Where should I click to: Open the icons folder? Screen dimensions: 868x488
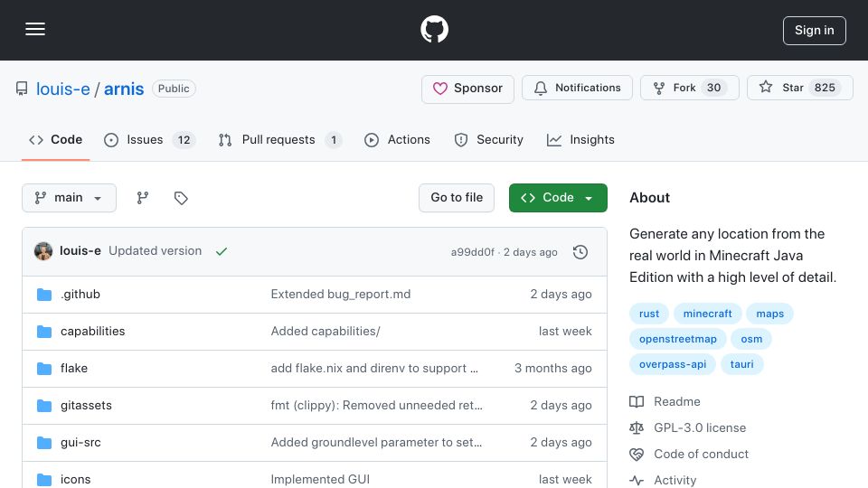75,479
